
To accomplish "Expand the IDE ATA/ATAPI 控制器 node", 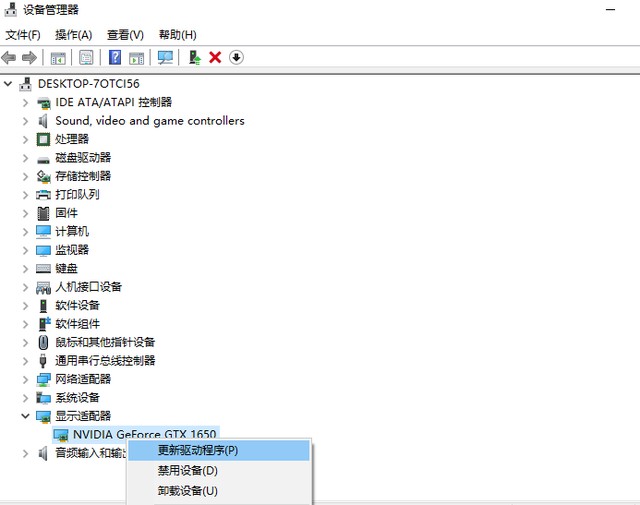I will tap(26, 102).
